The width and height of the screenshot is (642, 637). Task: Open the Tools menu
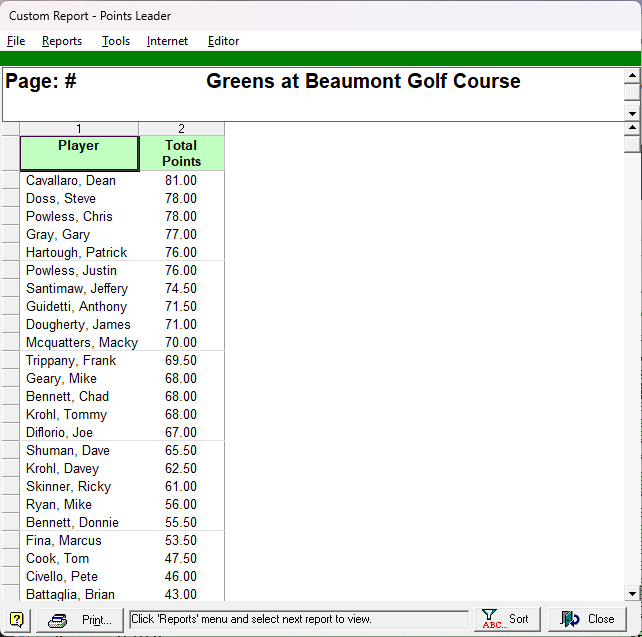(116, 41)
